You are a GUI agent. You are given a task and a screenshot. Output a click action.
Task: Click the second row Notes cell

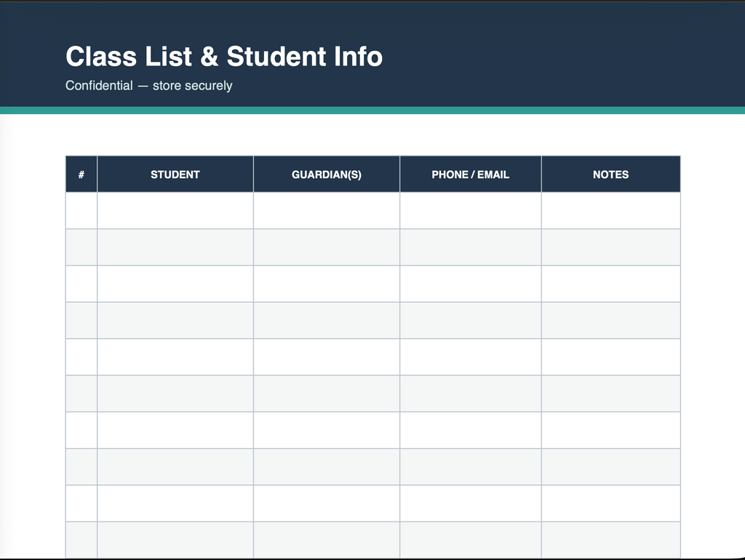click(x=610, y=247)
